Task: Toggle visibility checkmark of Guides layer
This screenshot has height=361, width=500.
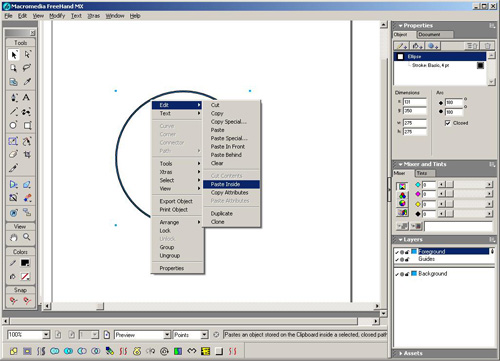Action: pos(397,259)
